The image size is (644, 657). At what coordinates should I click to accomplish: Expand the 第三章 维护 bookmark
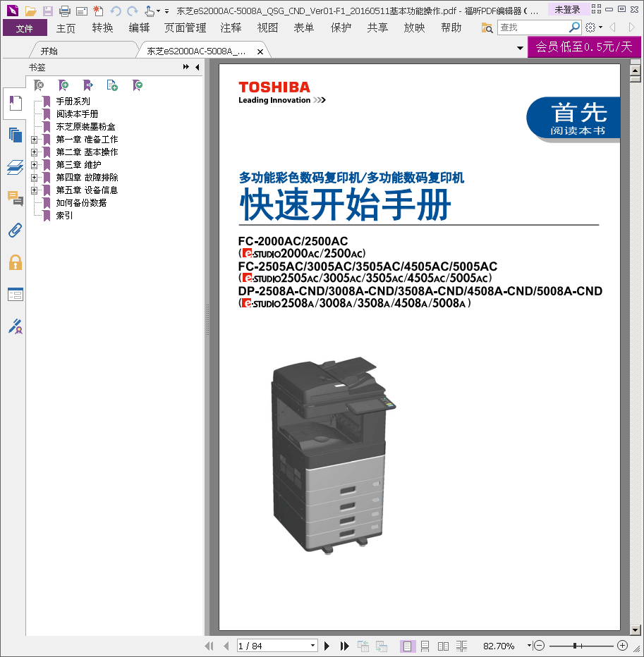(x=34, y=165)
